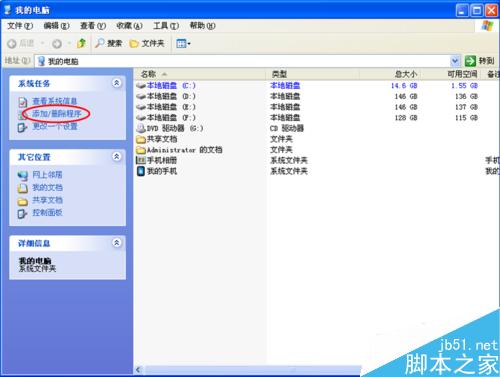Image resolution: width=500 pixels, height=377 pixels.
Task: Open the Forward button history dropdown arrow
Action: [x=69, y=43]
